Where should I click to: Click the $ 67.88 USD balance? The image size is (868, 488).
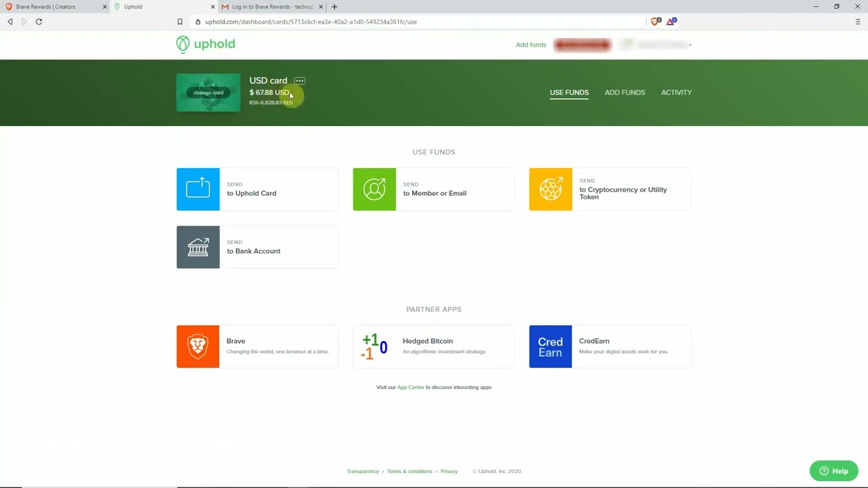(269, 92)
